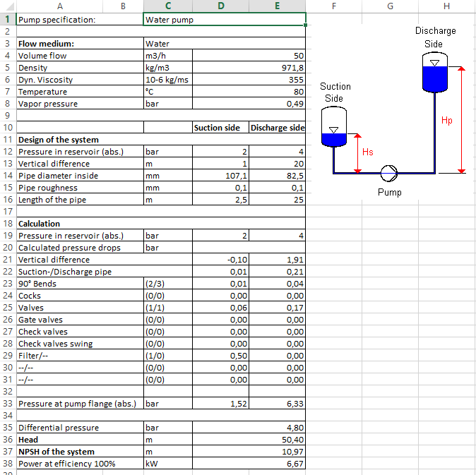Click the 'Filter/--' cell

pos(80,356)
